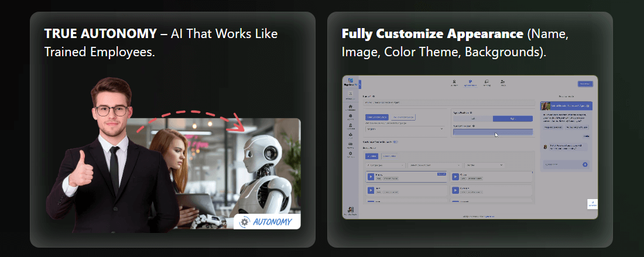The width and height of the screenshot is (644, 257).
Task: Click the speech-bubble icon in top navigation
Action: [x=487, y=83]
